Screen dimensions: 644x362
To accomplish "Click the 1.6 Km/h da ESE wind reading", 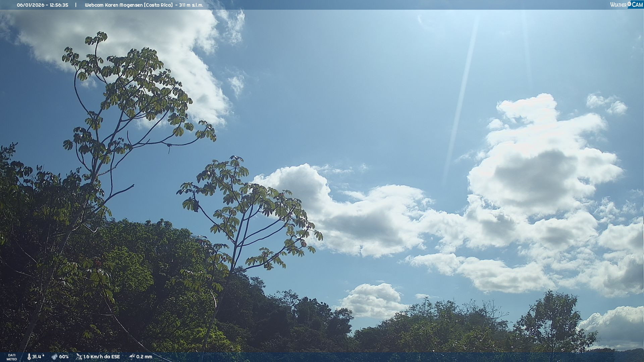I will (x=102, y=357).
